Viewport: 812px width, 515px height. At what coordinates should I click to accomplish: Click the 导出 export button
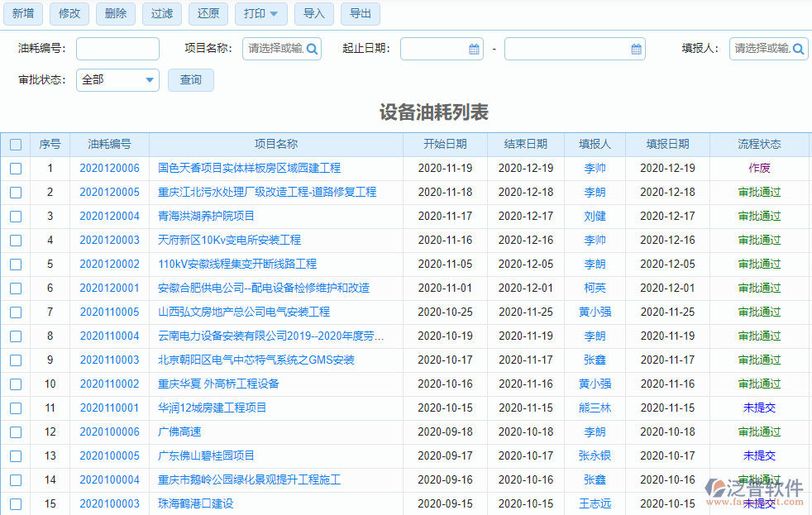pos(360,14)
